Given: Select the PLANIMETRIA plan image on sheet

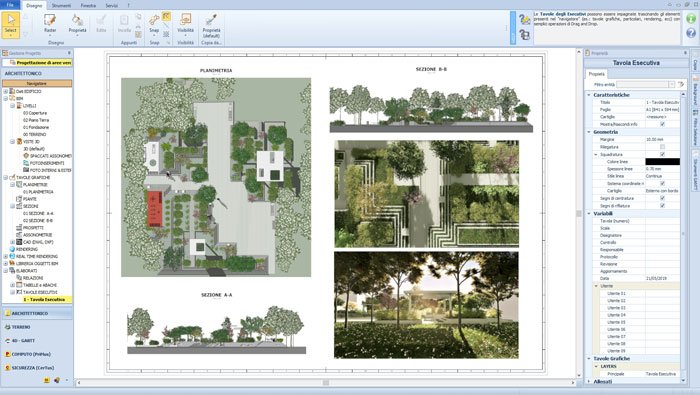Looking at the screenshot, I should 216,177.
